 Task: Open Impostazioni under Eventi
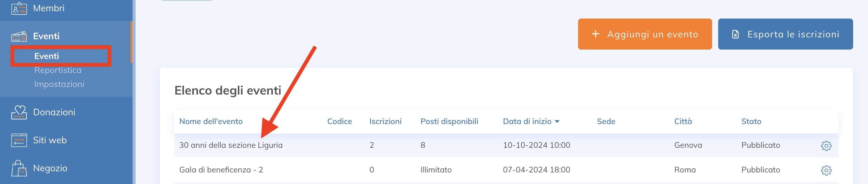coord(59,85)
